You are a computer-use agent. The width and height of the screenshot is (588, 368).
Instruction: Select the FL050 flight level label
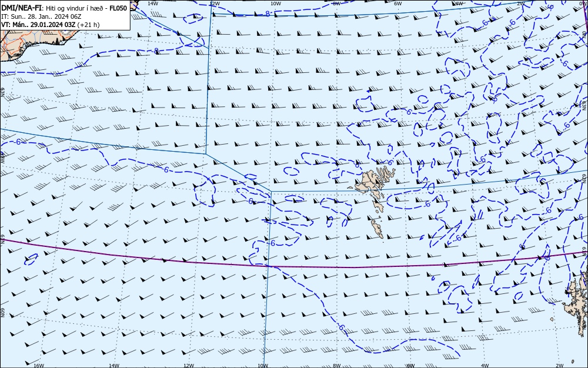point(119,8)
